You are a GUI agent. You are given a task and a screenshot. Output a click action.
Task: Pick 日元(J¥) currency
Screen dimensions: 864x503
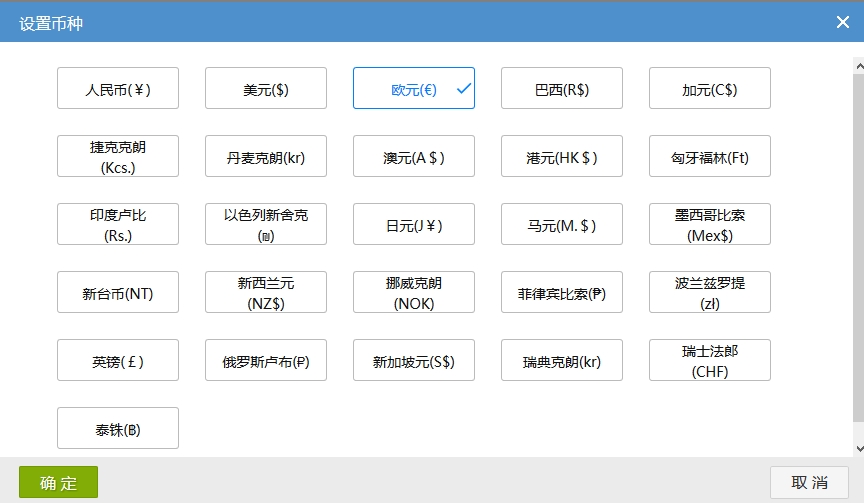point(414,224)
